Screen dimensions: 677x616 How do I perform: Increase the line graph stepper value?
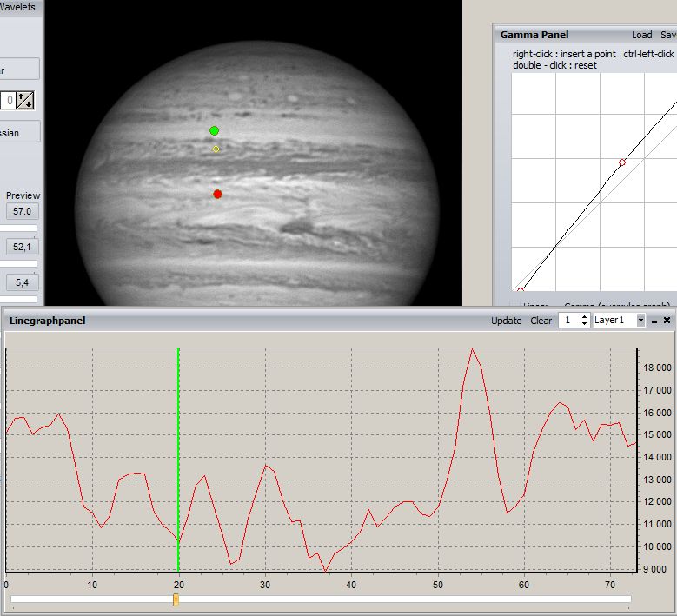(x=584, y=317)
